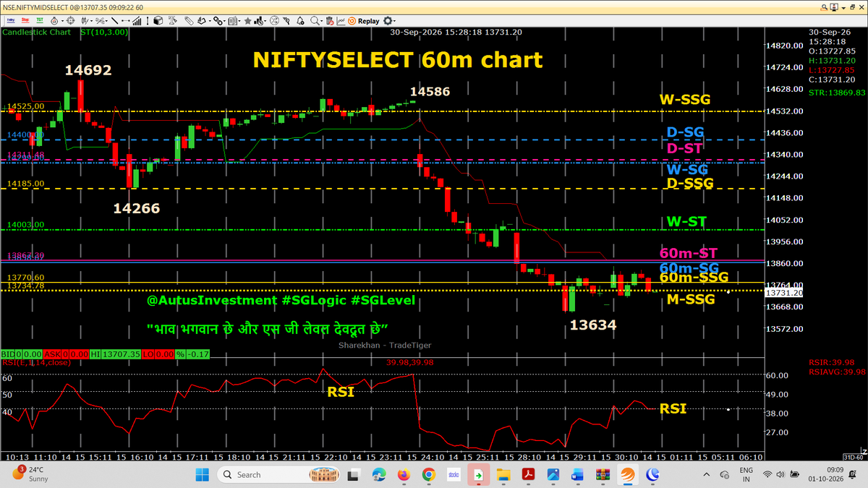Click the TGT target order icon
Image resolution: width=868 pixels, height=488 pixels.
pos(40,21)
